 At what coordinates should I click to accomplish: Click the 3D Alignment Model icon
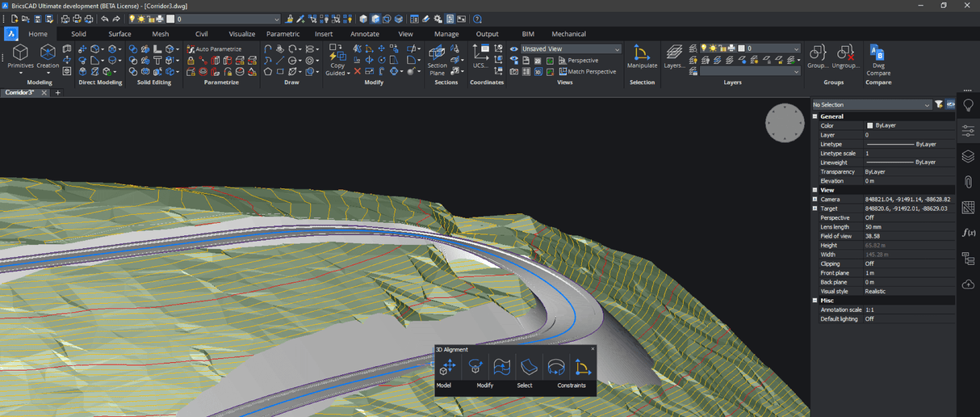446,368
